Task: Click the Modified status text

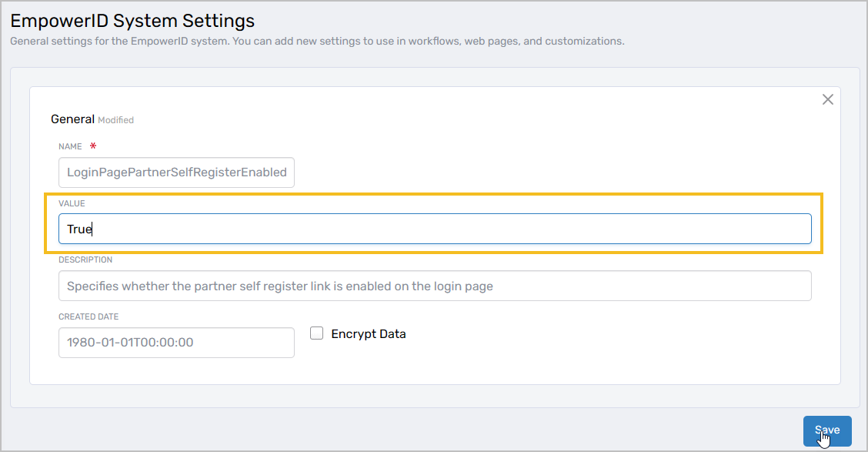Action: (x=116, y=120)
